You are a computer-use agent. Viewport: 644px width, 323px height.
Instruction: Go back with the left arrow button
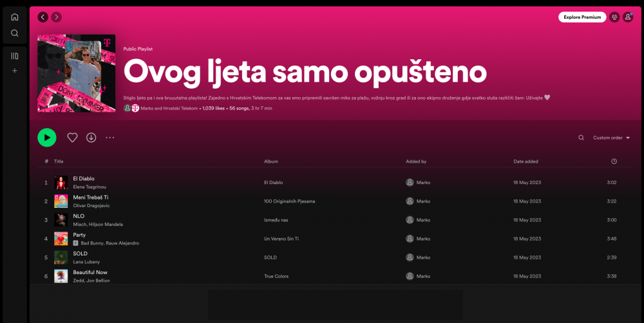pos(43,17)
